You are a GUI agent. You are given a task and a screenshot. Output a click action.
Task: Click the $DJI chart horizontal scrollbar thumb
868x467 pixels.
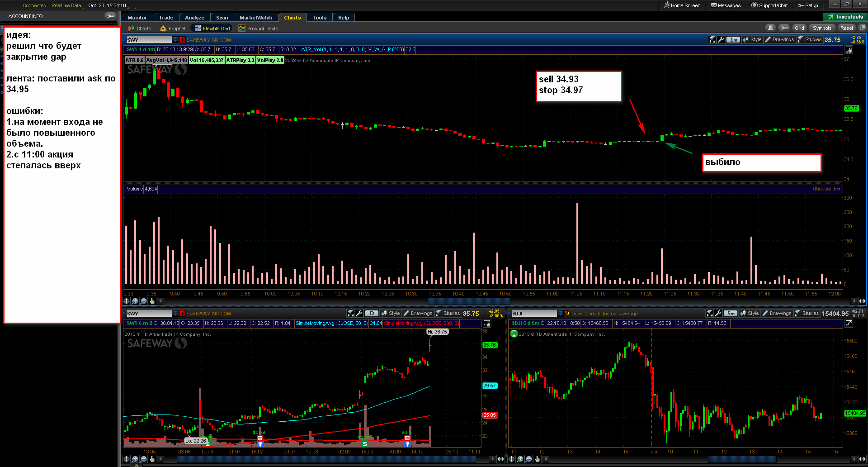(x=742, y=459)
